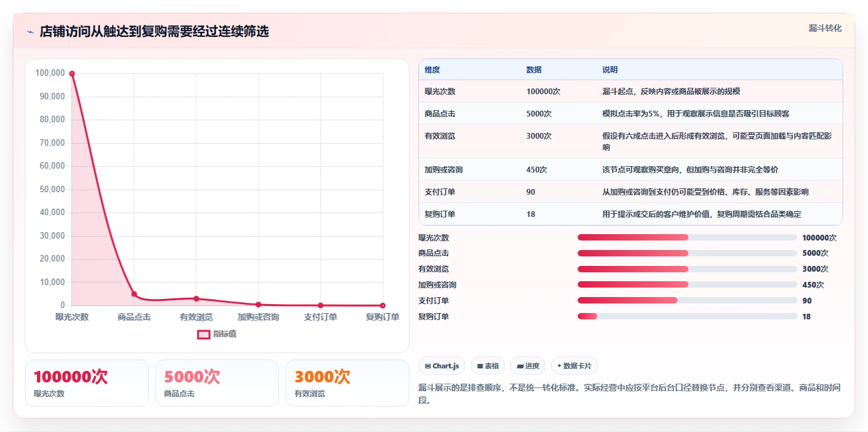Screen dimensions: 868x432
Task: Click the 复购订单 progress bar
Action: (687, 316)
